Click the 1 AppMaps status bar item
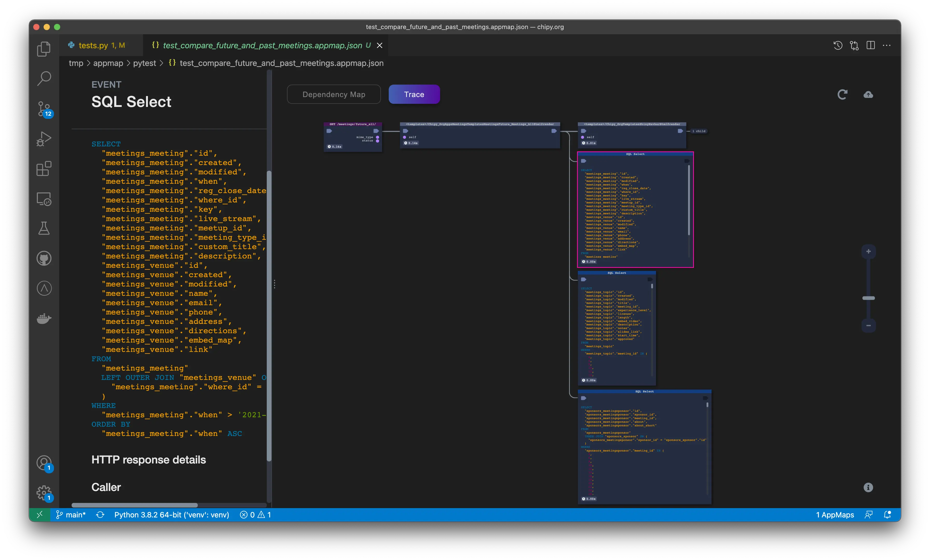 point(835,515)
